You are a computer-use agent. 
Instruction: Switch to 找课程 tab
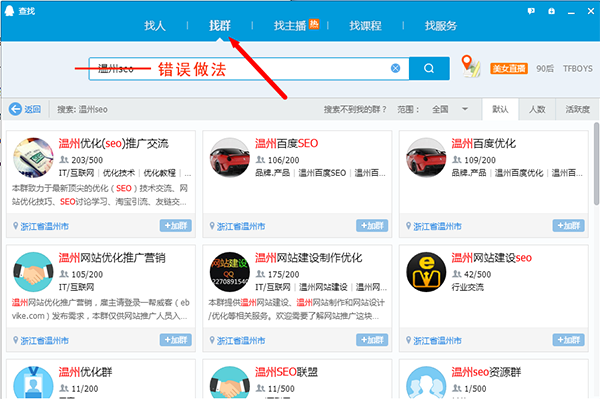click(x=365, y=26)
